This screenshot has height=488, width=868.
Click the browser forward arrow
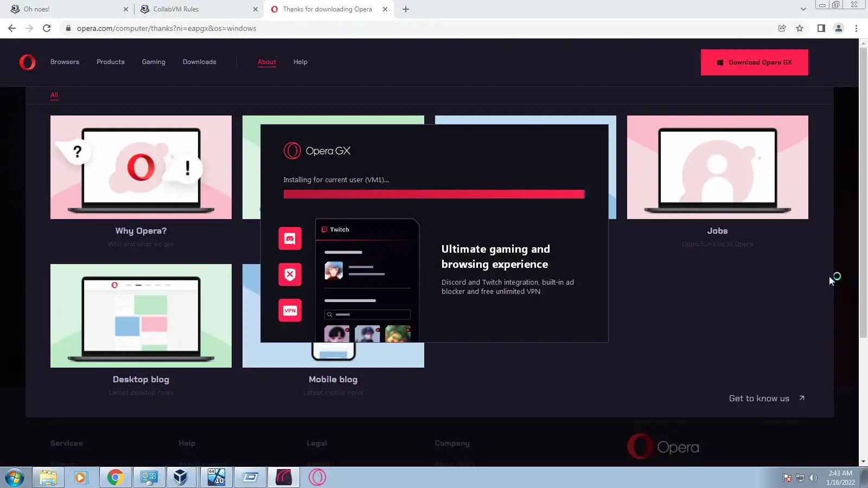pos(29,28)
